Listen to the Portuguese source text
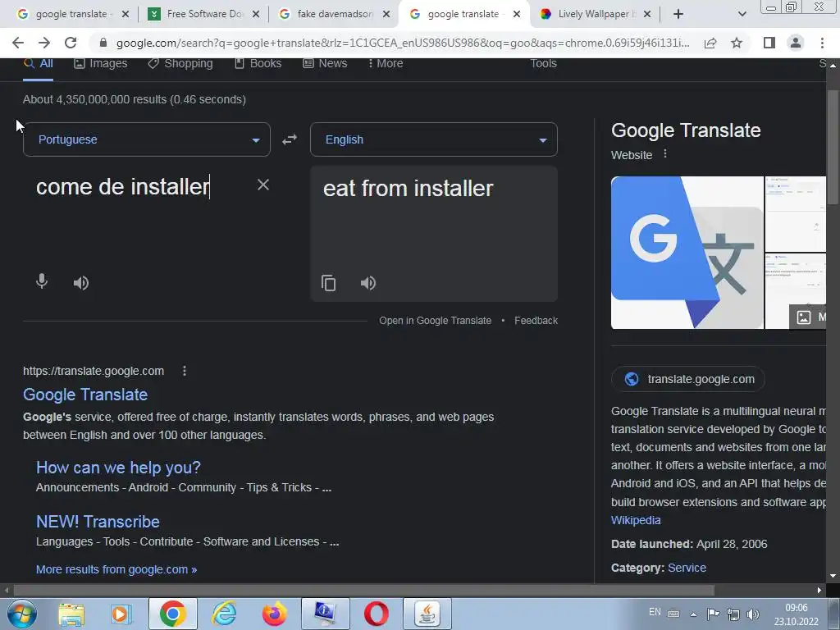The image size is (840, 630). [81, 282]
